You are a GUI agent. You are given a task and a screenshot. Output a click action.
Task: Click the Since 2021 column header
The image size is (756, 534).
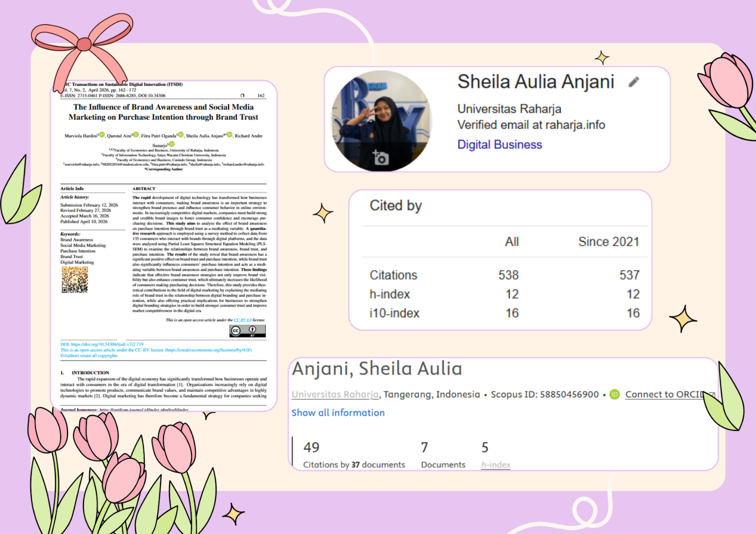[609, 242]
